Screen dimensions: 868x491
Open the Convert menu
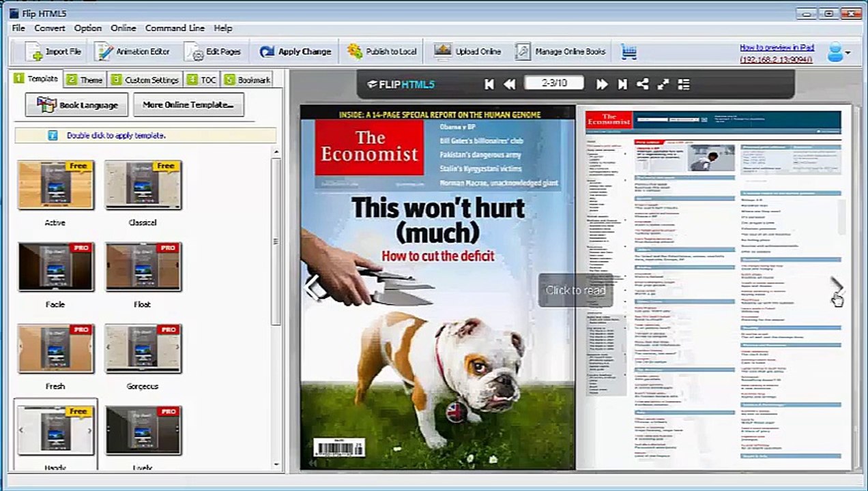point(50,28)
